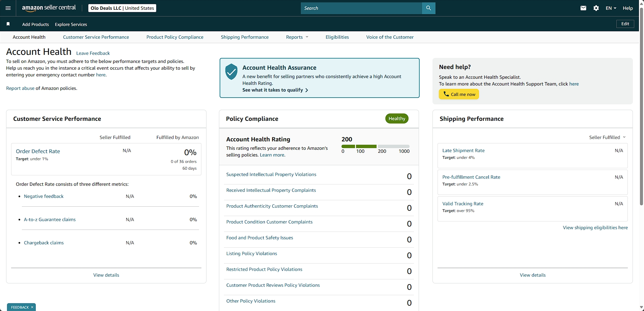Click the Account Health Assurance shield icon

231,72
